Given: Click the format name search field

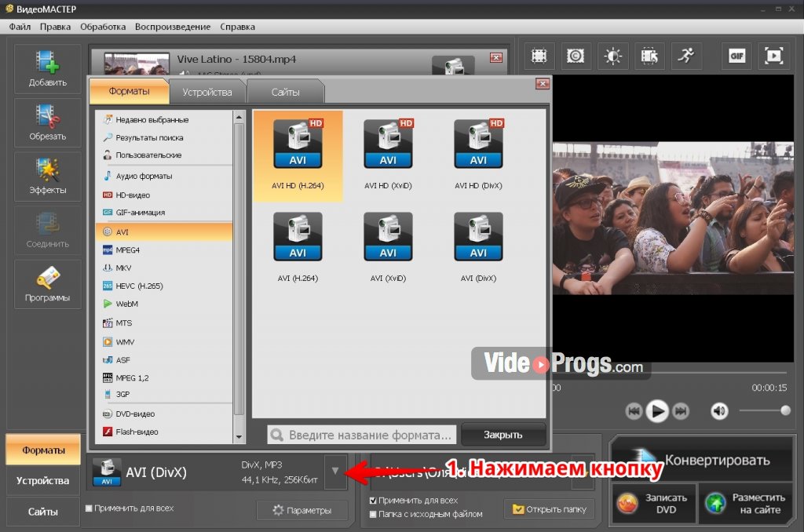Looking at the screenshot, I should [362, 435].
